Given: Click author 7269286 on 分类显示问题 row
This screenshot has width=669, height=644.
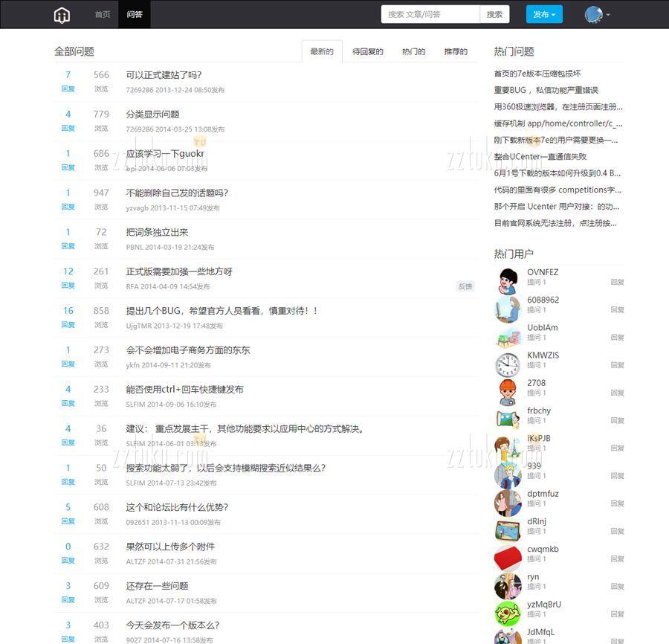Looking at the screenshot, I should (140, 129).
